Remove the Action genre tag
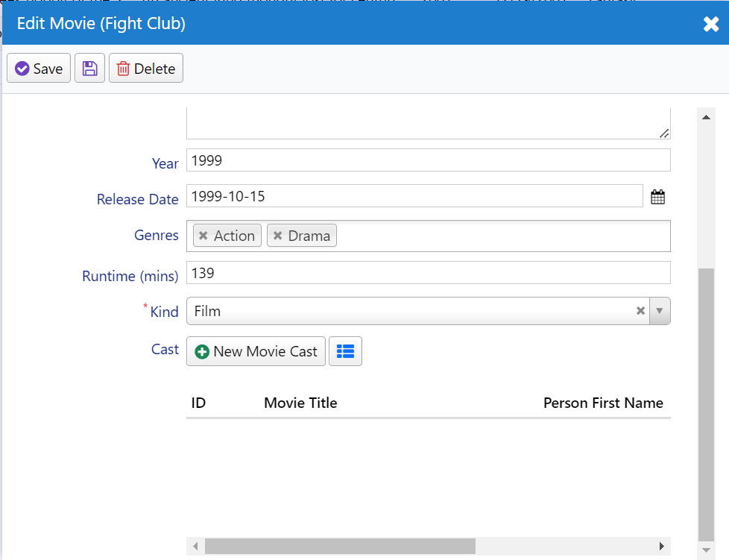This screenshot has width=729, height=560. click(203, 236)
